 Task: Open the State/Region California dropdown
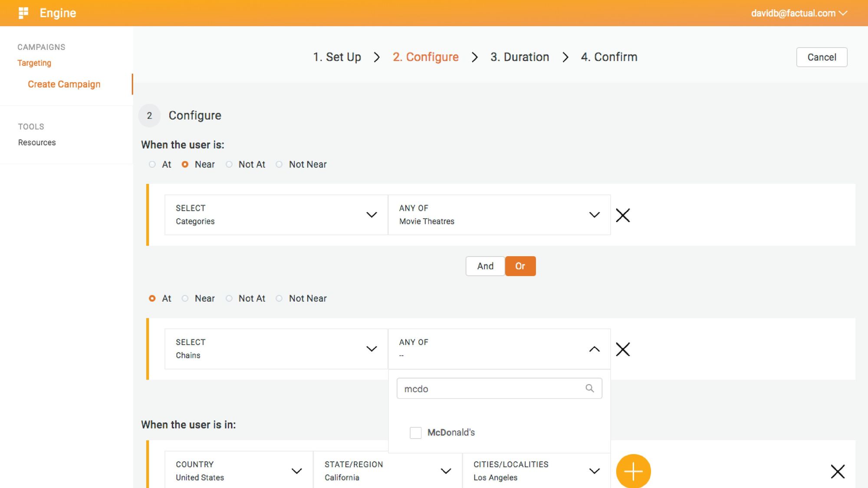coord(388,471)
